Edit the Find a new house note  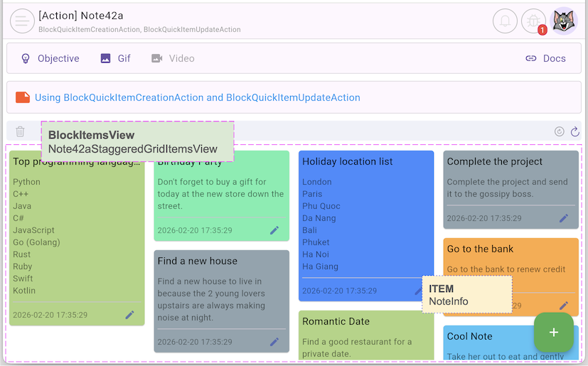tap(274, 342)
